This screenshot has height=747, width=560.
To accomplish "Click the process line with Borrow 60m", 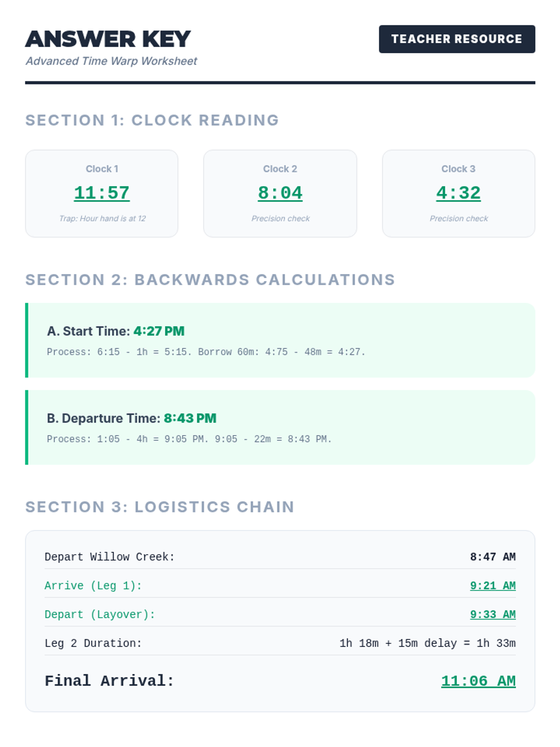I will point(206,352).
